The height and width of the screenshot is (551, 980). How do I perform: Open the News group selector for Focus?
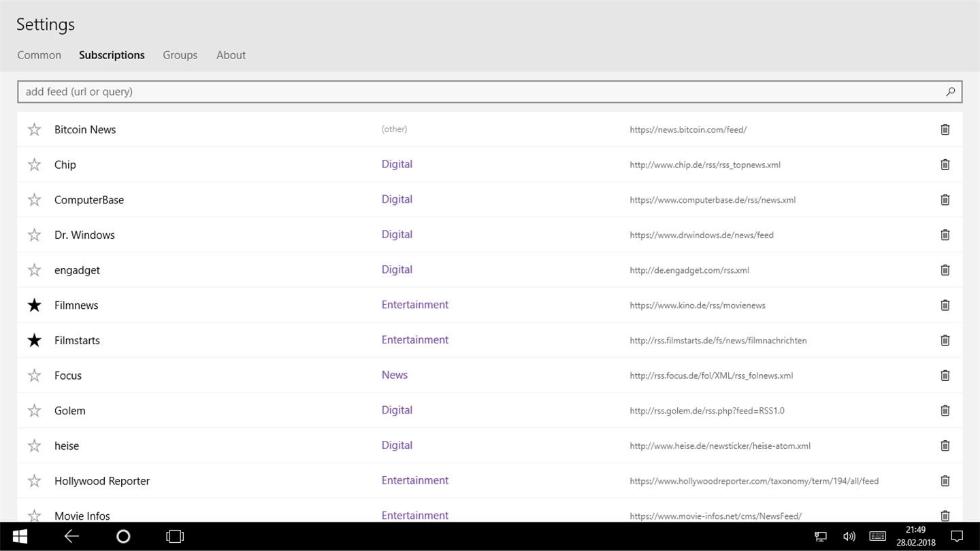coord(395,375)
